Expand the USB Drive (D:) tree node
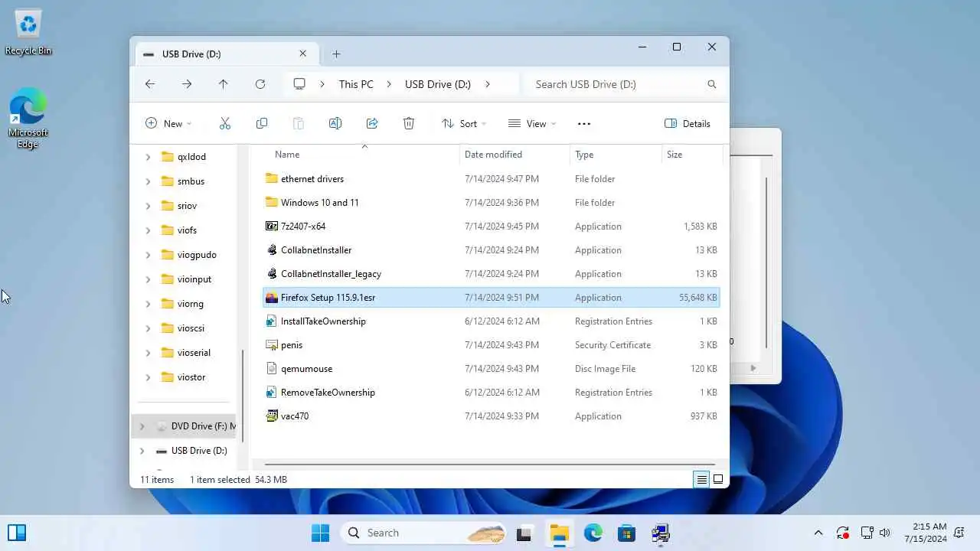This screenshot has width=980, height=551. [142, 451]
